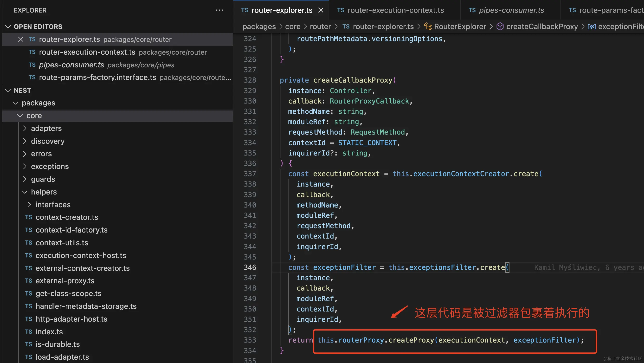Expand the discovery folder
The height and width of the screenshot is (363, 644).
25,141
